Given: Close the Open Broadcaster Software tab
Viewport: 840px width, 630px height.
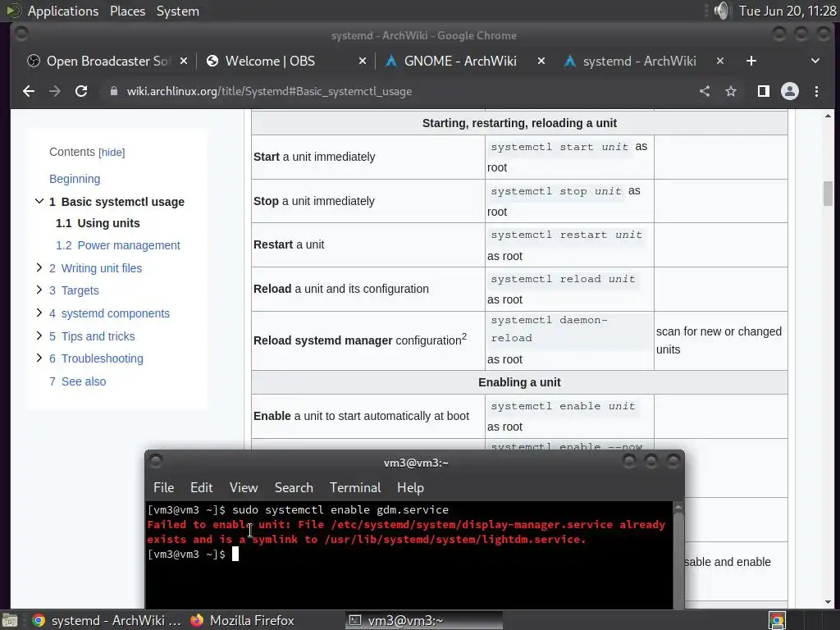Looking at the screenshot, I should click(184, 61).
